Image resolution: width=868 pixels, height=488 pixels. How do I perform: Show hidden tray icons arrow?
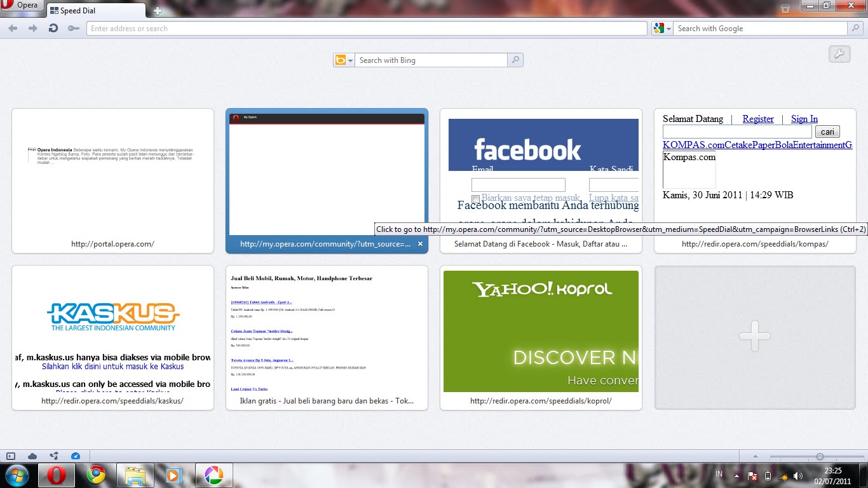(x=736, y=475)
